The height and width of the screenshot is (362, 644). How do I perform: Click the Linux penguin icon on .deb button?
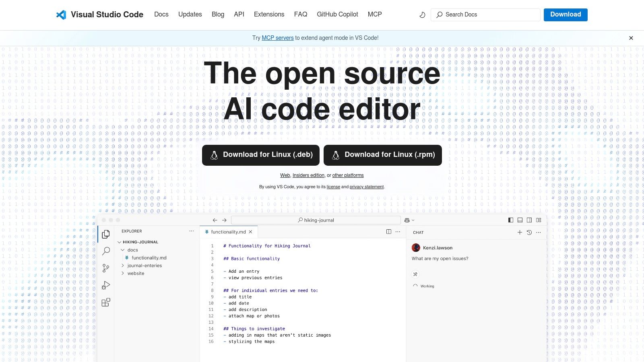(214, 155)
